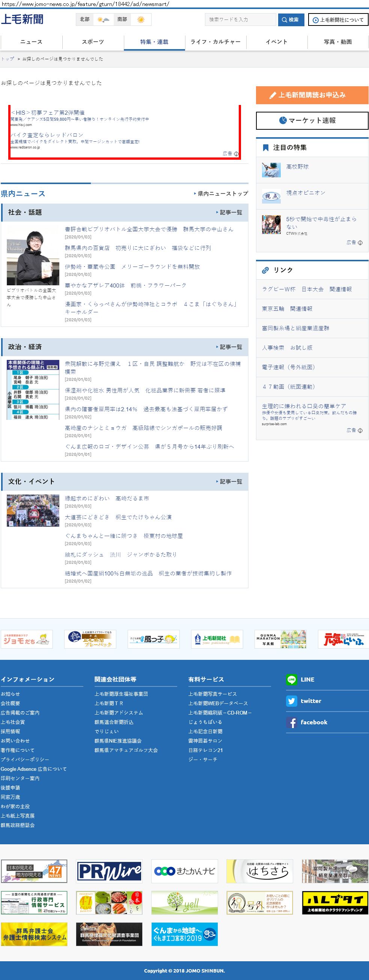Expand 記事一覧 for 社会・話題 section
This screenshot has height=980, width=369.
[x=229, y=212]
